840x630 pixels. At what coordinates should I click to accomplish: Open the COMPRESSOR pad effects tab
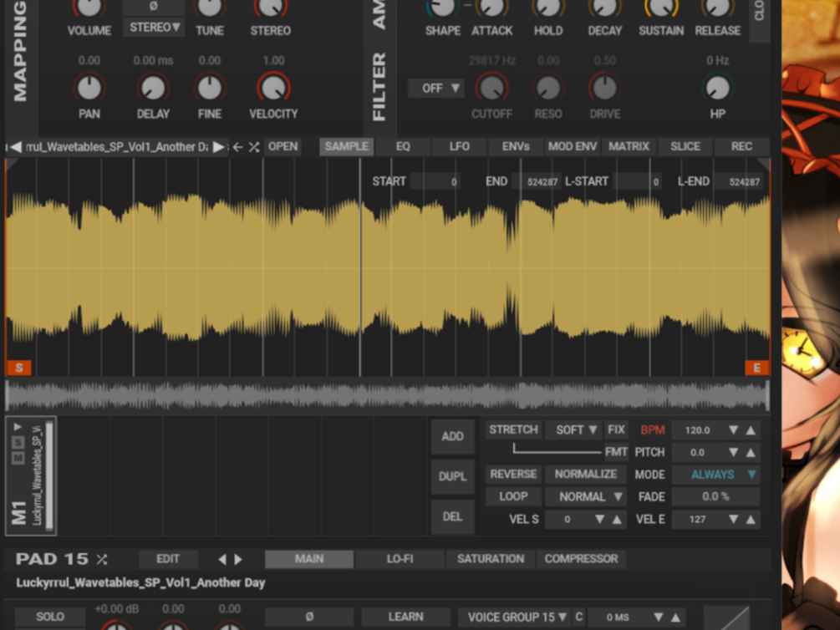point(581,559)
